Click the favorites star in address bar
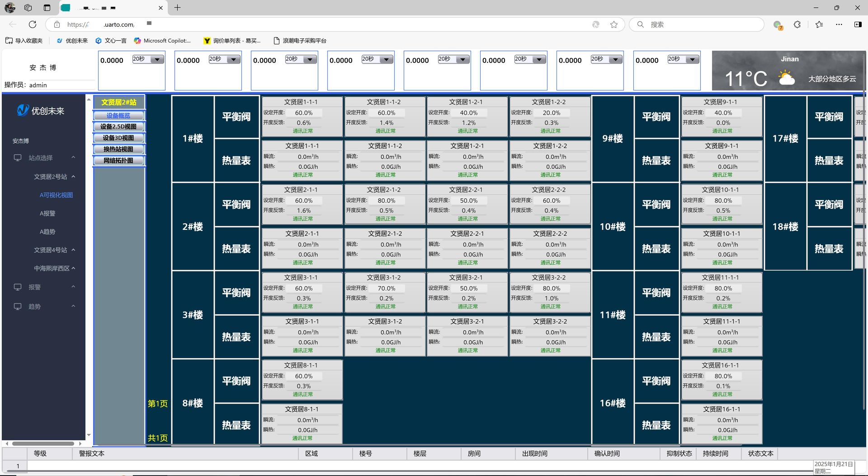The image size is (868, 476). 613,24
